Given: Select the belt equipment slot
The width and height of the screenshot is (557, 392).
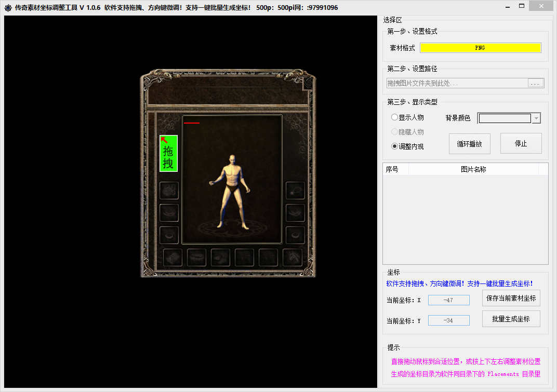Looking at the screenshot, I should (x=196, y=258).
